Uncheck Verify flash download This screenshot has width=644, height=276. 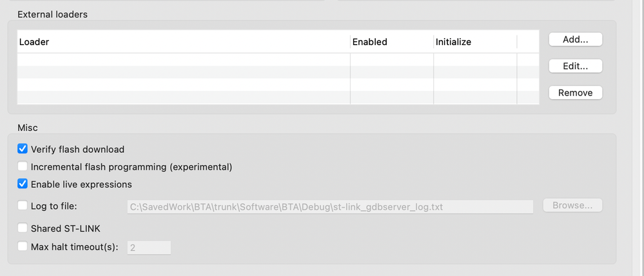point(23,149)
